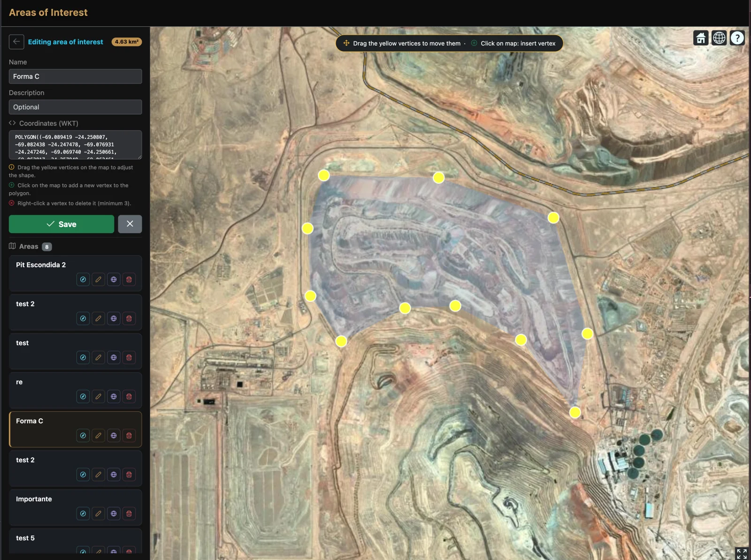Go back using the left arrow button

point(16,42)
